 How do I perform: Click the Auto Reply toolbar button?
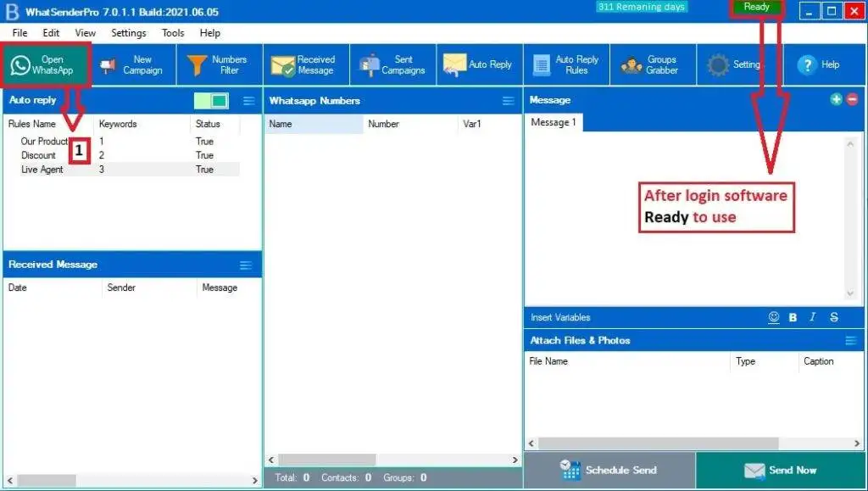pyautogui.click(x=480, y=64)
